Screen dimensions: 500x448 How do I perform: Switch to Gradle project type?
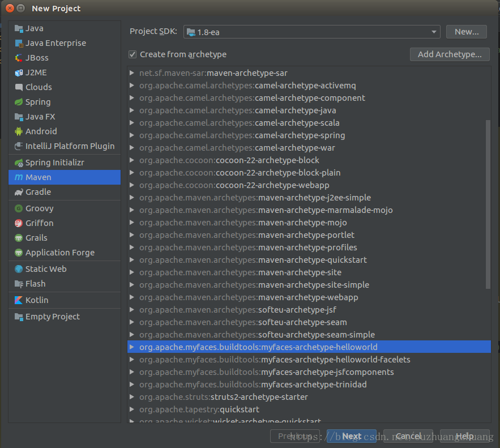tap(65, 192)
